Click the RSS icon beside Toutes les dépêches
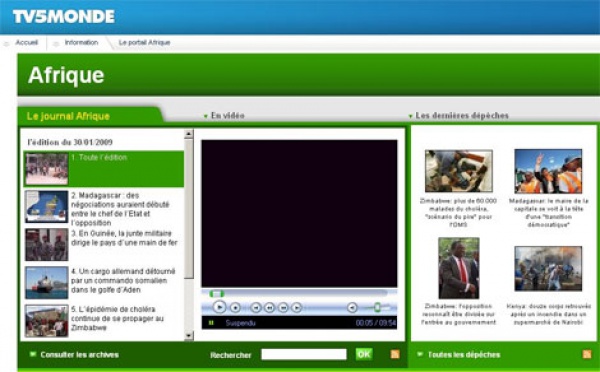600x372 pixels. (x=587, y=354)
